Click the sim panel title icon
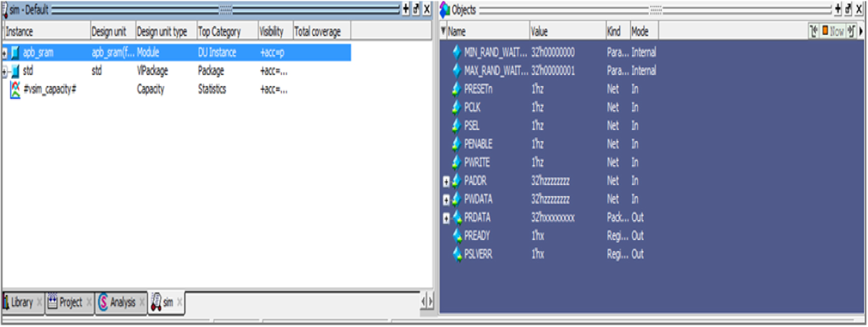The height and width of the screenshot is (327, 868). tap(5, 10)
